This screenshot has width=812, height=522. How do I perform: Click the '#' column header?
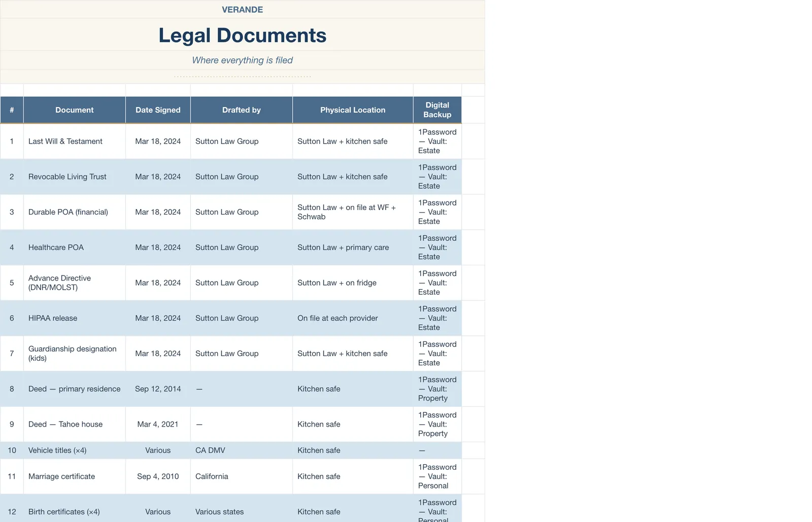point(12,110)
